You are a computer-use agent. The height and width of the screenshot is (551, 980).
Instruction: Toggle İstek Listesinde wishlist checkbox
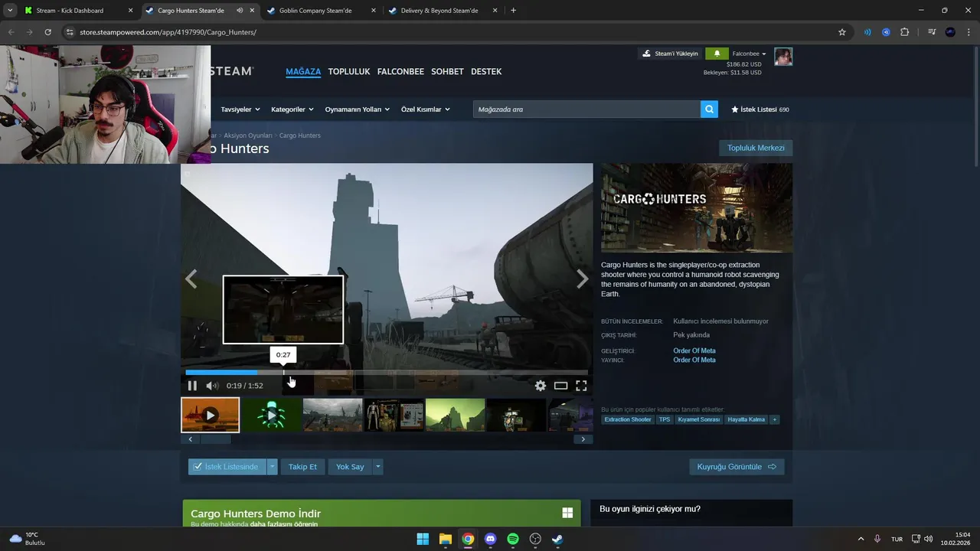coord(227,467)
